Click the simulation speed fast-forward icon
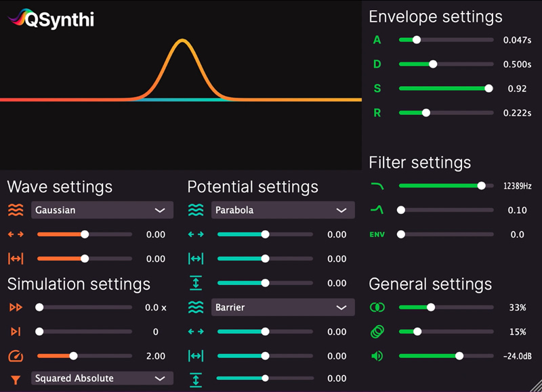 click(x=16, y=307)
